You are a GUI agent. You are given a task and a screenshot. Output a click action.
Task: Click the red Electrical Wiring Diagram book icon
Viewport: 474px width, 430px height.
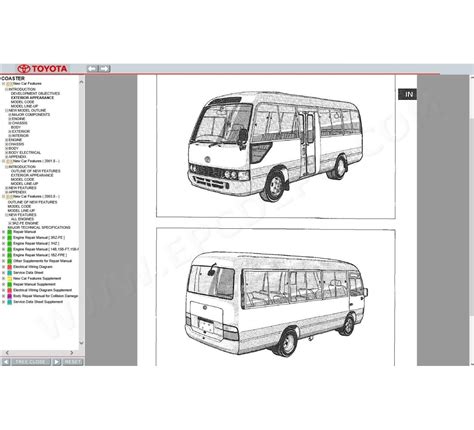coord(10,267)
